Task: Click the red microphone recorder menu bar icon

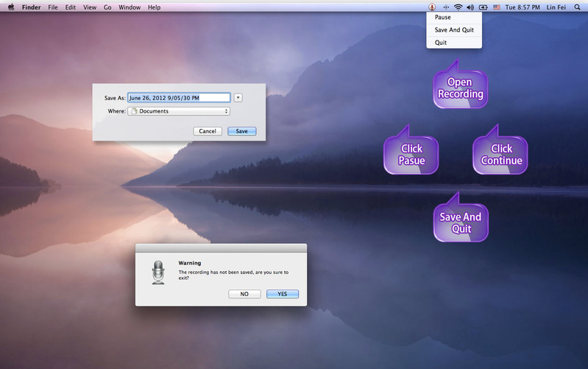Action: (432, 7)
